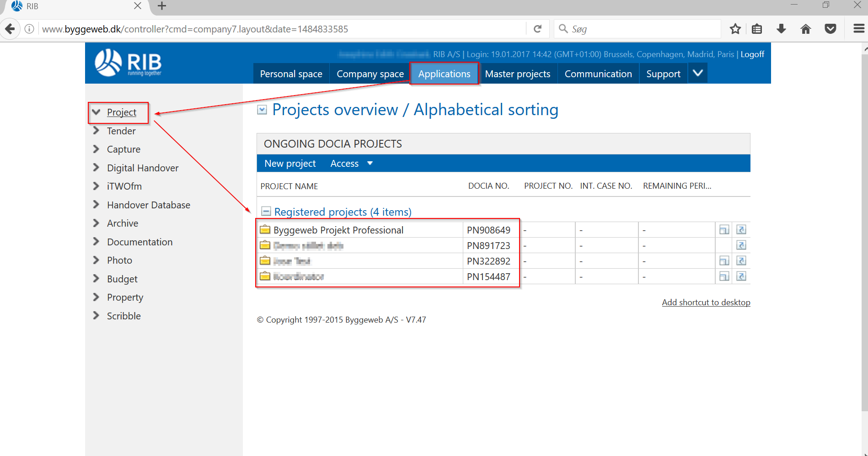Open folder icon for Byggeweb Projekt Professional

coord(265,229)
